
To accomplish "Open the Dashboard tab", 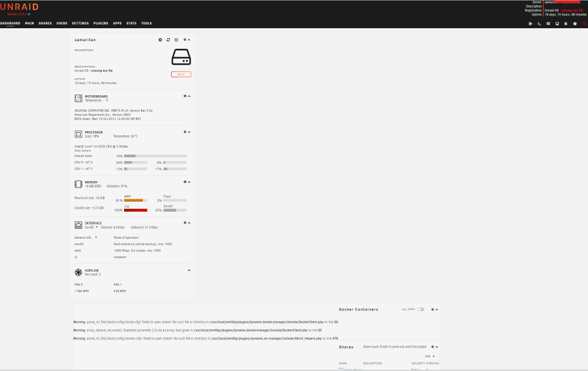I will (10, 24).
